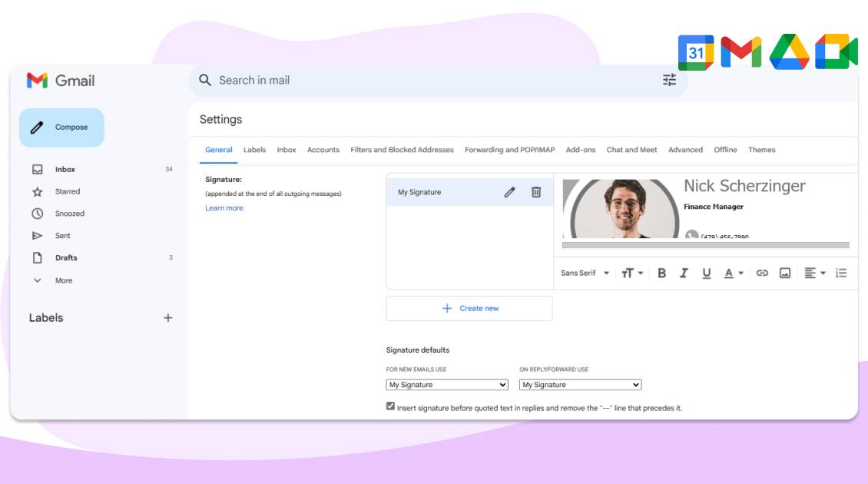This screenshot has height=484, width=868.
Task: Insert a link in signature
Action: pyautogui.click(x=762, y=273)
